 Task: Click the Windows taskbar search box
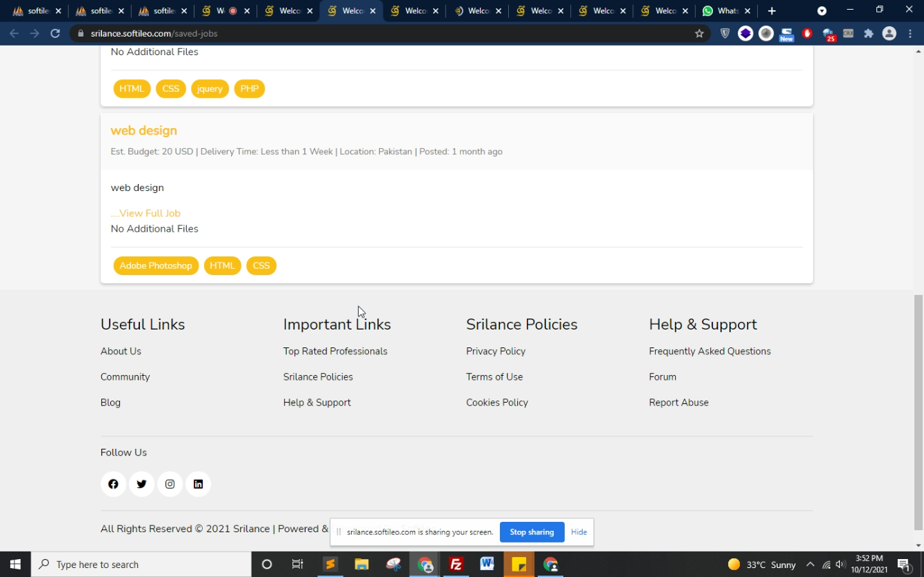[141, 565]
